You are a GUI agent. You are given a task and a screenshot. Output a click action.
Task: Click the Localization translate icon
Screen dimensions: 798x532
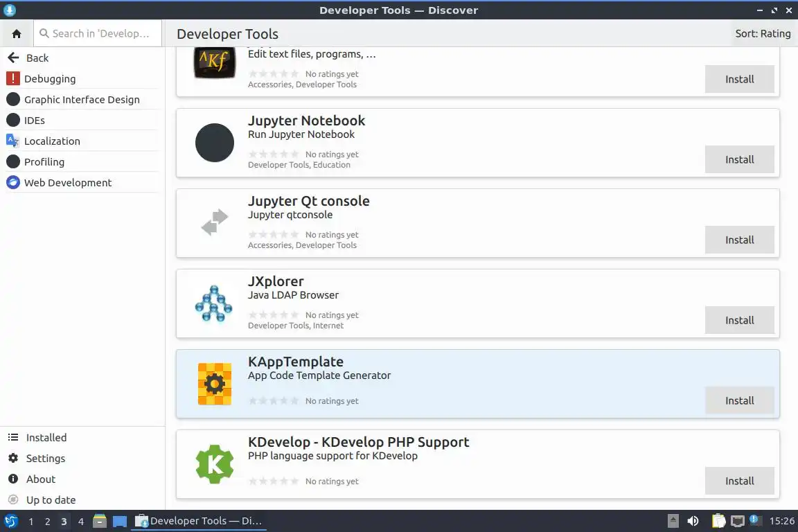point(12,141)
